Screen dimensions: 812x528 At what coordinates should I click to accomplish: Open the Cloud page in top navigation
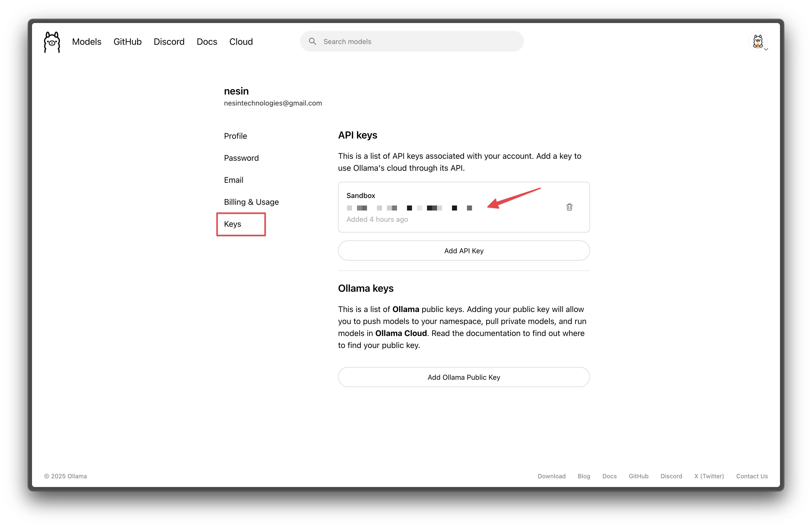coord(241,41)
